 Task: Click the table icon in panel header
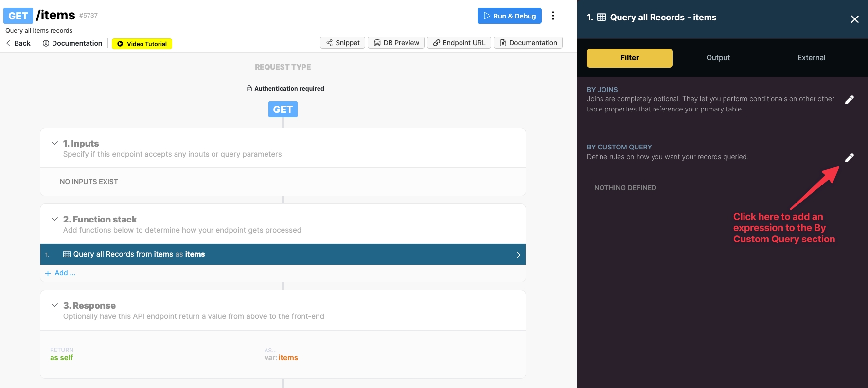(602, 18)
